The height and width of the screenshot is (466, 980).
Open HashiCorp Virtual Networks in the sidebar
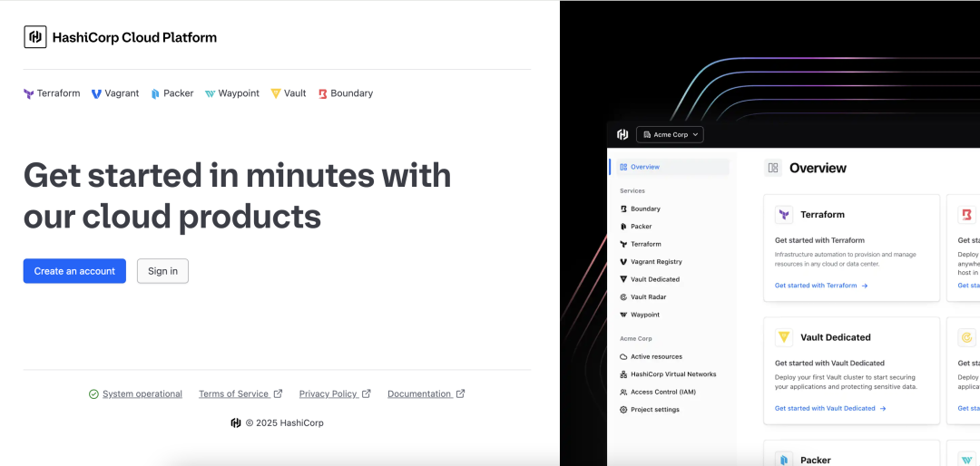(x=671, y=374)
